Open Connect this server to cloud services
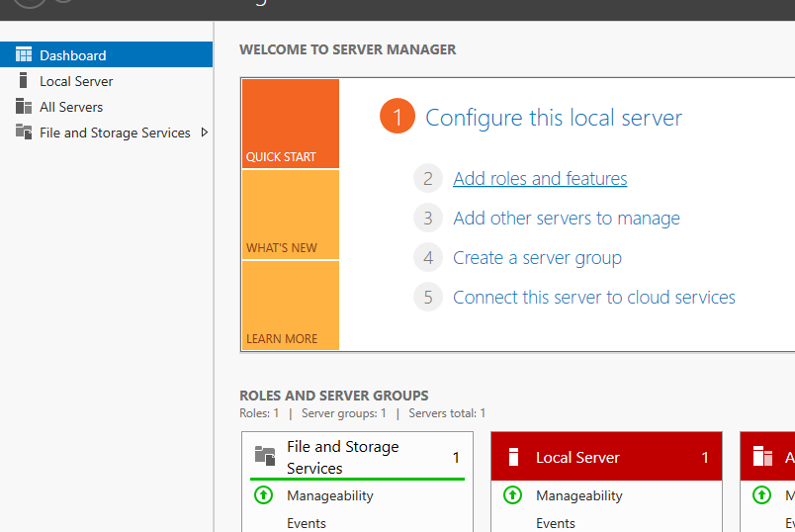795x532 pixels. [x=593, y=298]
